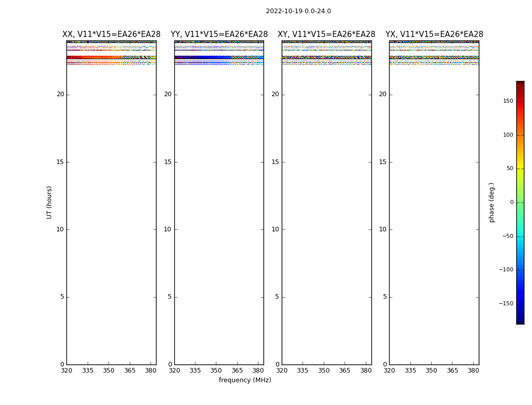Screen dimensions: 532x405
Task: Click the "380" frequency tick of YY panel
Action: click(258, 371)
